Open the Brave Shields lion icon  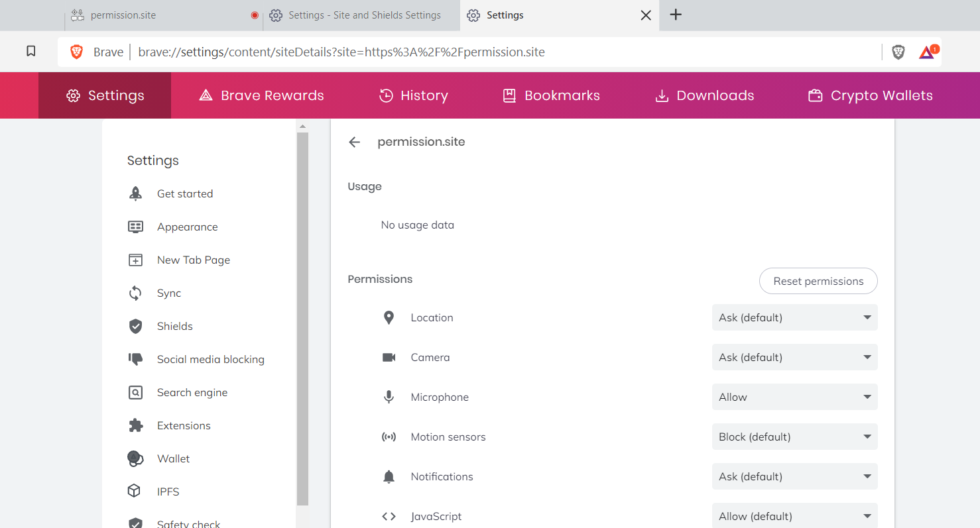click(x=898, y=52)
